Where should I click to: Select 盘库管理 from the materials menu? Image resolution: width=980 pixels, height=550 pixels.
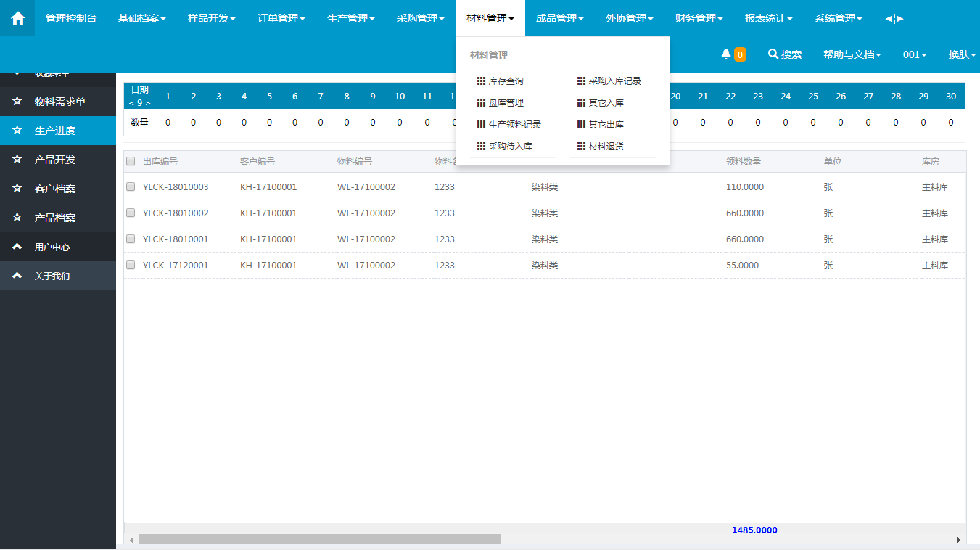(x=506, y=103)
